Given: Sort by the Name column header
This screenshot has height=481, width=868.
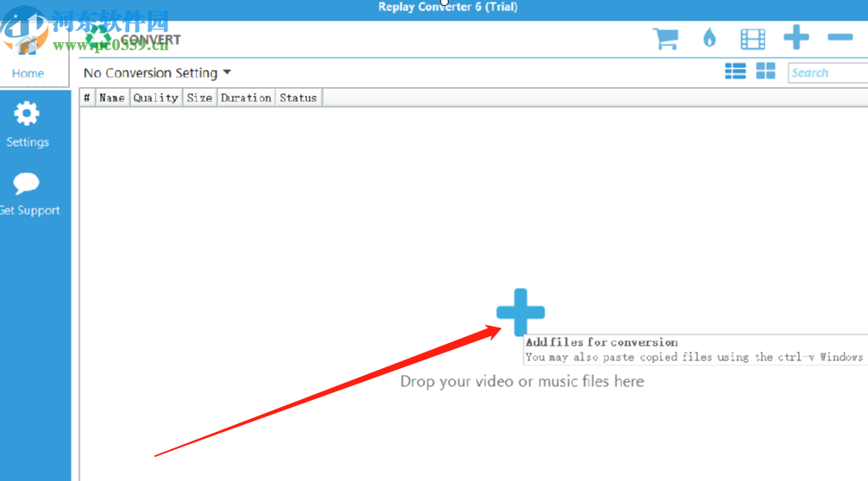Looking at the screenshot, I should pyautogui.click(x=112, y=98).
